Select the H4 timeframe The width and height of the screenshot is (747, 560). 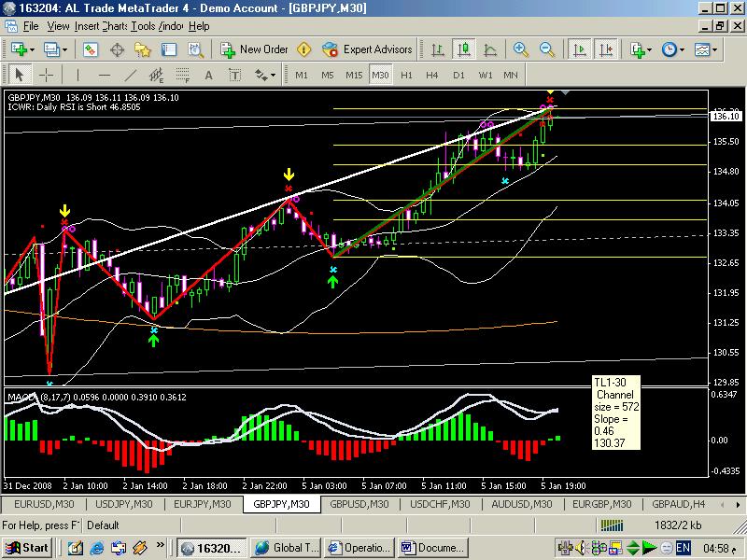432,75
